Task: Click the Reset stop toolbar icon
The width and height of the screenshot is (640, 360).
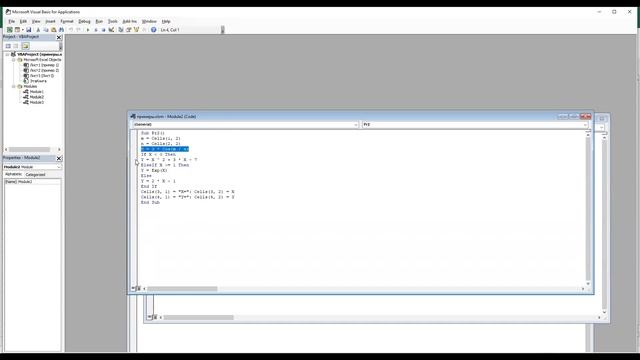Action: click(103, 30)
